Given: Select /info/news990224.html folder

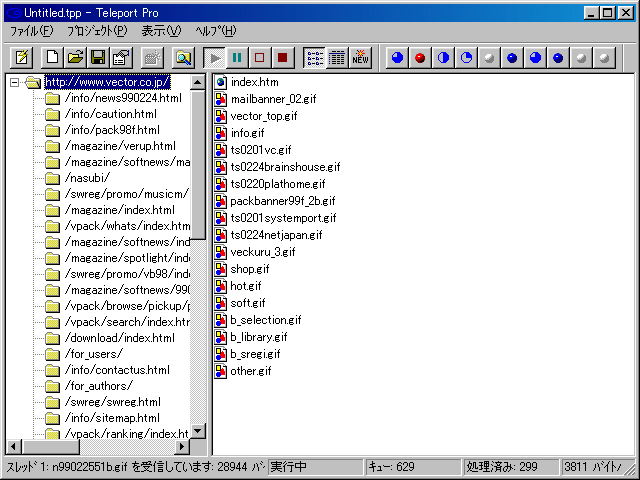Looking at the screenshot, I should tap(123, 98).
